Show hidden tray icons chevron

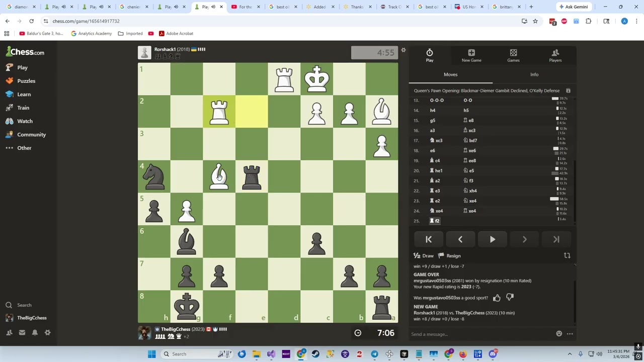pos(570,354)
